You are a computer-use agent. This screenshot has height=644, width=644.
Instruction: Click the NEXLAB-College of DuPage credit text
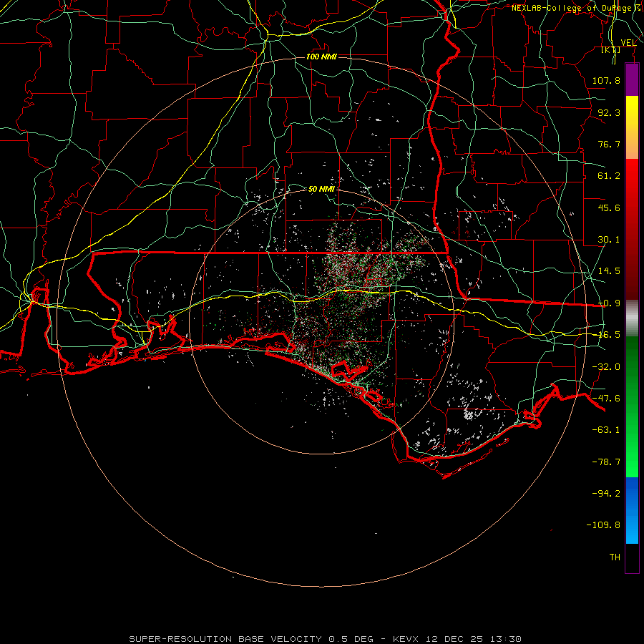[x=577, y=8]
